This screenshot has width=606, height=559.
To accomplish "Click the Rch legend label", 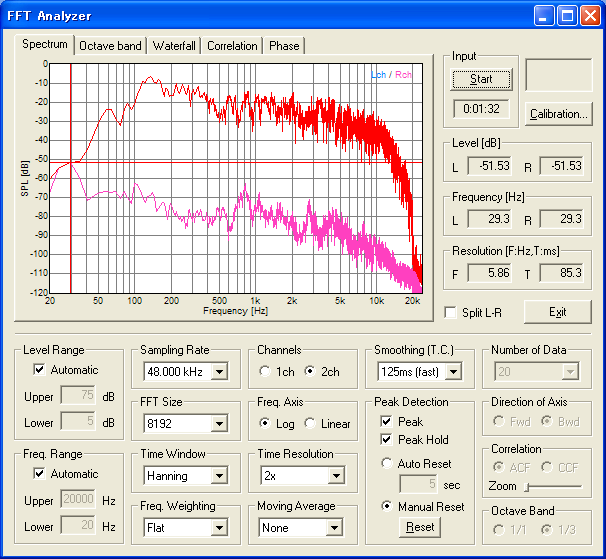I will point(403,75).
